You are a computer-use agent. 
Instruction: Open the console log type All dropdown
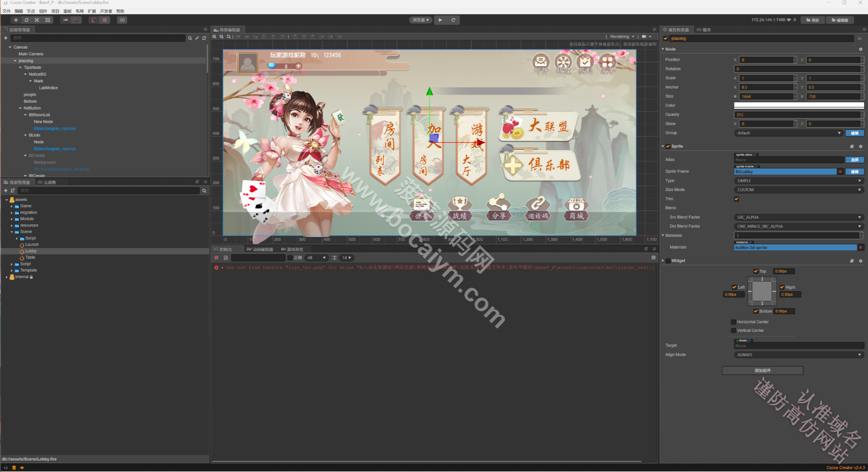pos(316,258)
